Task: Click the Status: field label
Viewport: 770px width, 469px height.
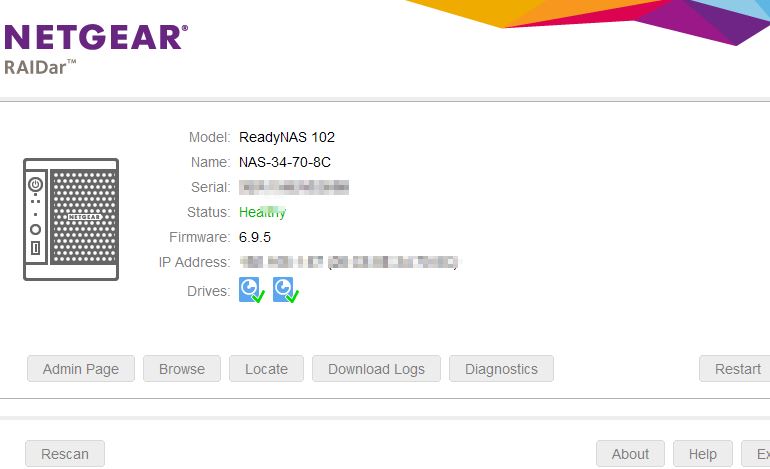Action: click(x=209, y=212)
